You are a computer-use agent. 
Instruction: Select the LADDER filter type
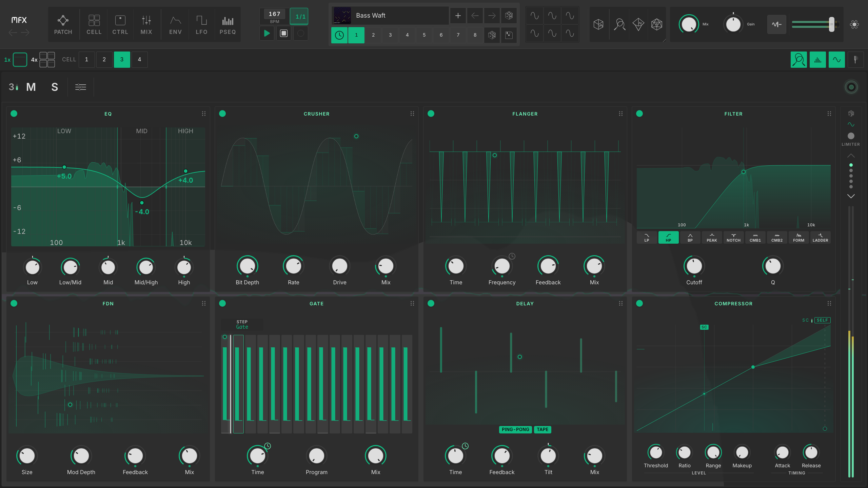(x=820, y=238)
